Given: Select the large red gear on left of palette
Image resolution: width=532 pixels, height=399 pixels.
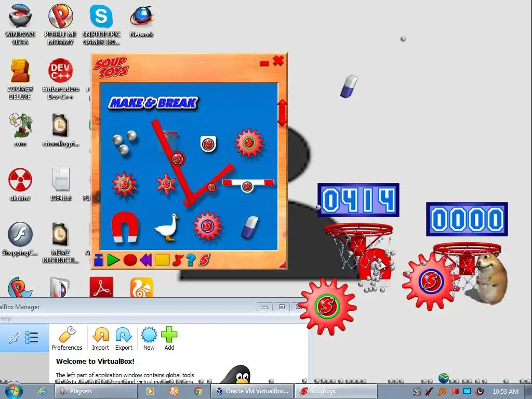Looking at the screenshot, I should 124,184.
